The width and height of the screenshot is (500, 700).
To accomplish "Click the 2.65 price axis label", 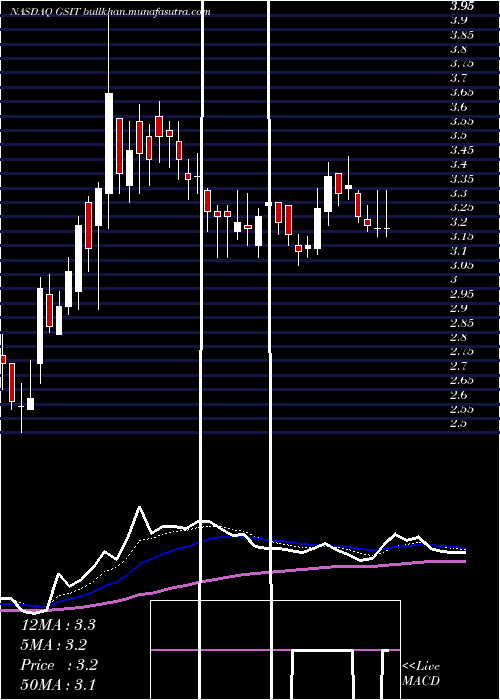I will click(464, 379).
